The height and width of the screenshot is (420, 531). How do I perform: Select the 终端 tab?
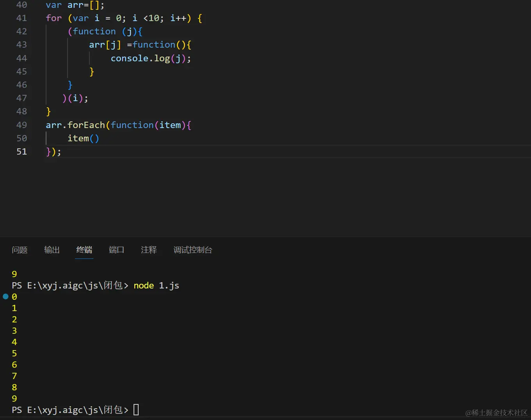(84, 250)
